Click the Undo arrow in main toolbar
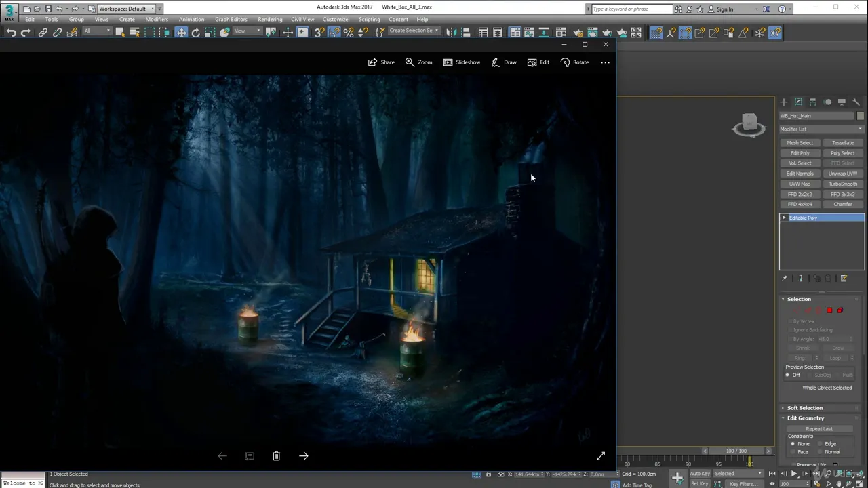 click(11, 33)
